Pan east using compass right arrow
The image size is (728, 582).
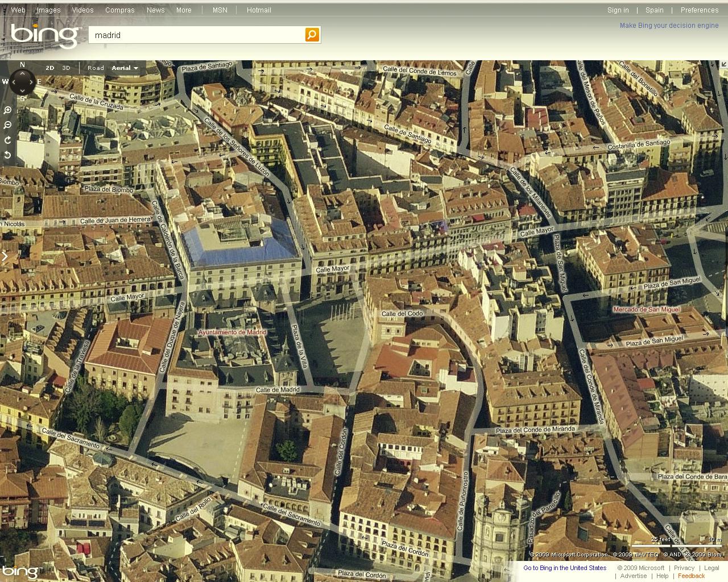coord(31,82)
